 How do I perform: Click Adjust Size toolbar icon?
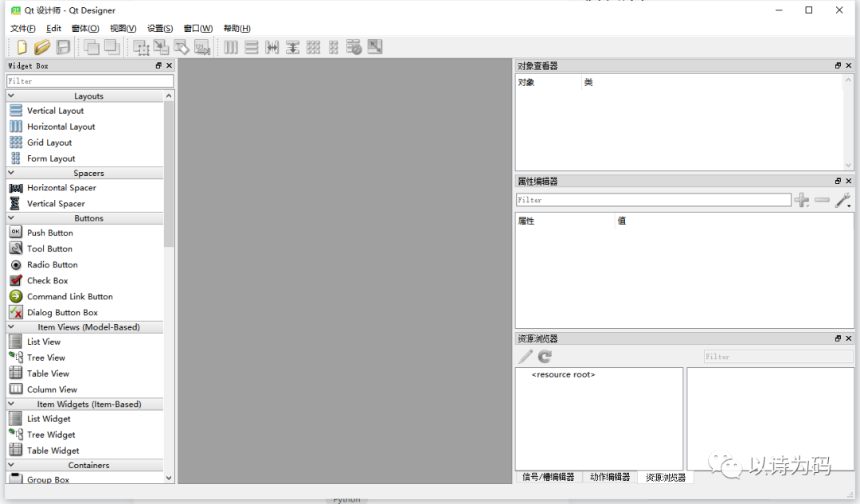(375, 47)
